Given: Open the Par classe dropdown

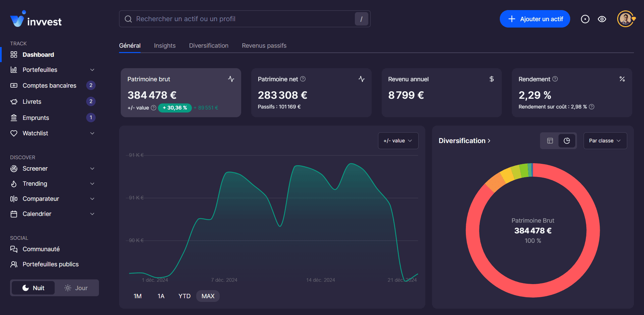Looking at the screenshot, I should coord(605,141).
